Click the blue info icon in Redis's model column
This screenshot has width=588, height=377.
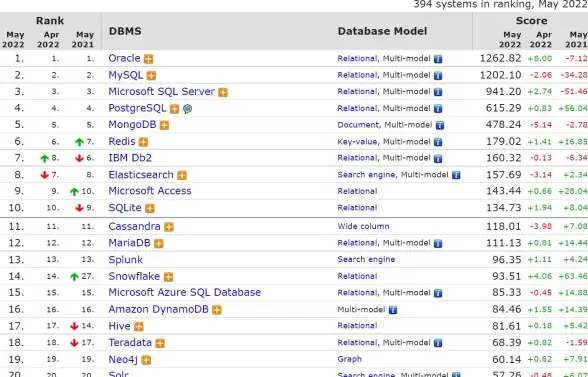tap(438, 142)
